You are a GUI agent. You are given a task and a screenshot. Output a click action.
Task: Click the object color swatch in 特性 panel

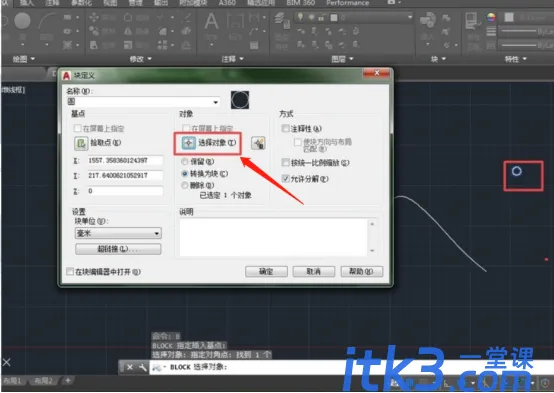point(508,17)
